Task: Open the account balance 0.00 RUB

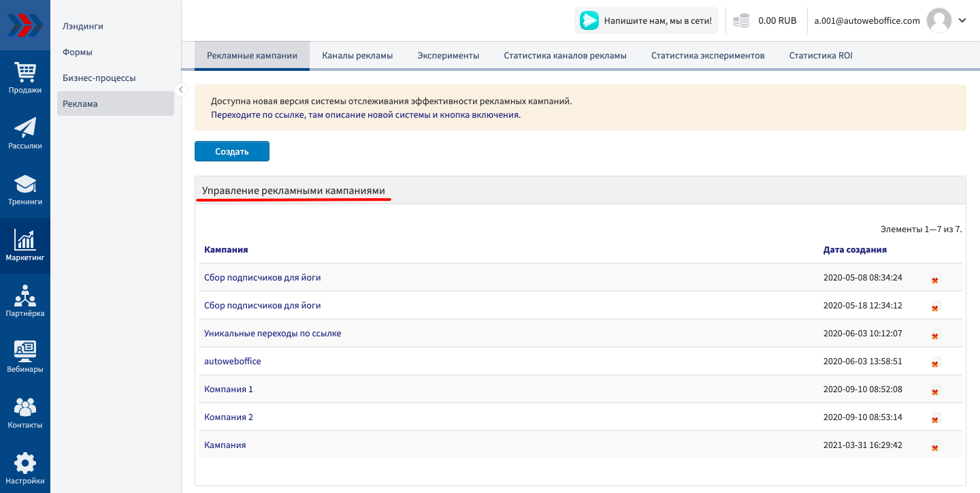Action: tap(765, 21)
